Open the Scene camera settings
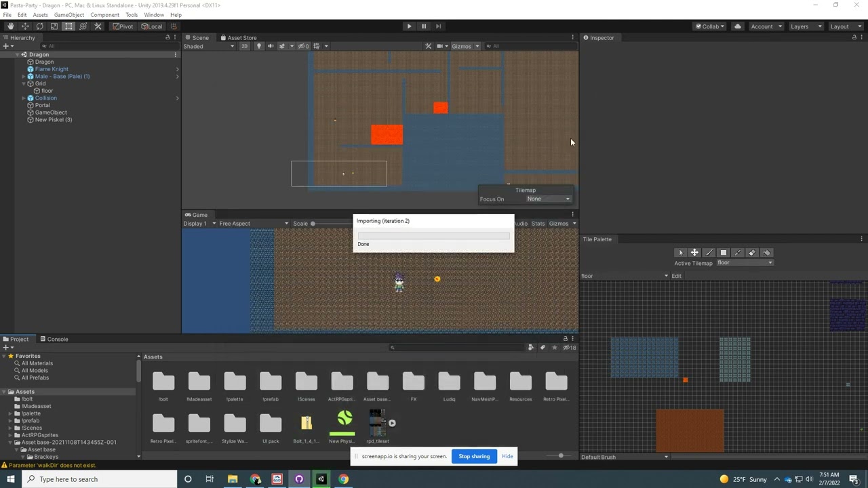 click(x=442, y=46)
